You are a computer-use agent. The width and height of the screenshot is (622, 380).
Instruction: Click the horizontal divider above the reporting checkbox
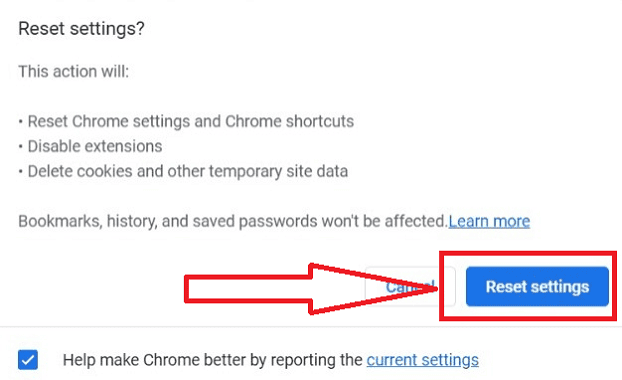click(x=311, y=327)
